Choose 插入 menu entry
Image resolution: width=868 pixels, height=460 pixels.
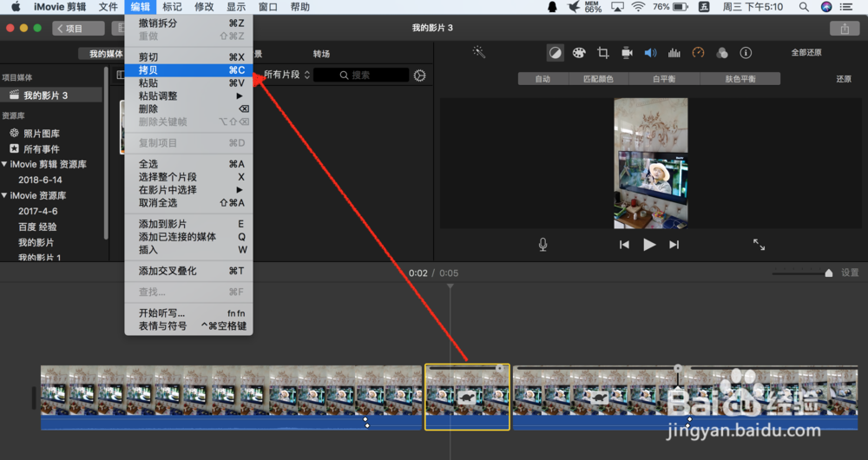[x=188, y=250]
